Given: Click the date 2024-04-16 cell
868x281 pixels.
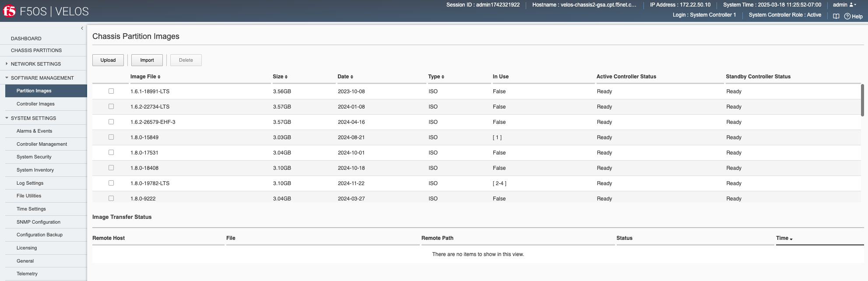Looking at the screenshot, I should coord(351,122).
